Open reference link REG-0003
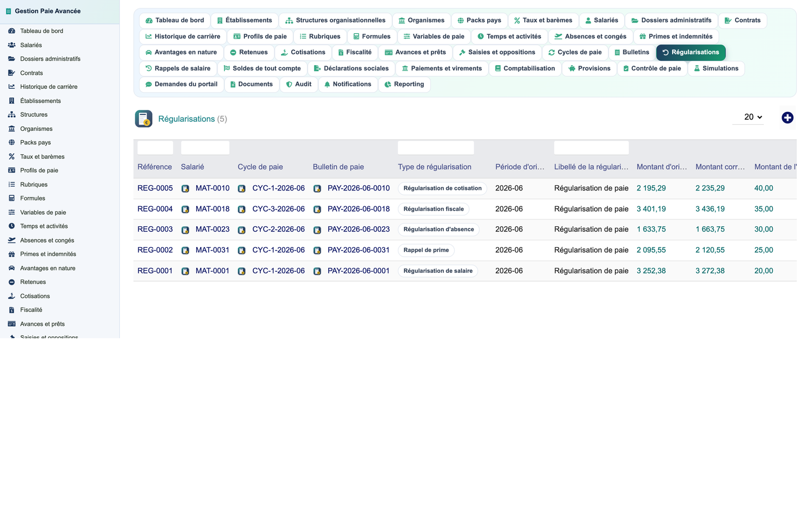Viewport: 812px width, 507px height. [155, 229]
